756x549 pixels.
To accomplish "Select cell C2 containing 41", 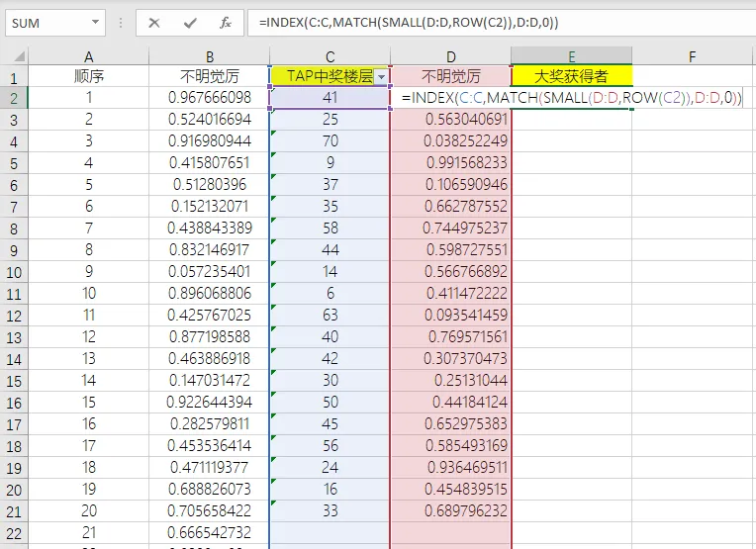I will coord(330,98).
